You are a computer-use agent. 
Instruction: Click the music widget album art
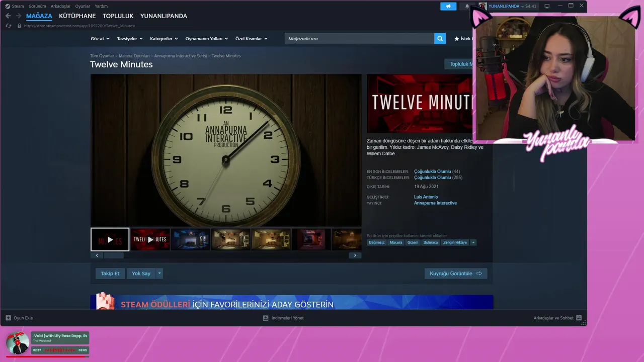[18, 343]
